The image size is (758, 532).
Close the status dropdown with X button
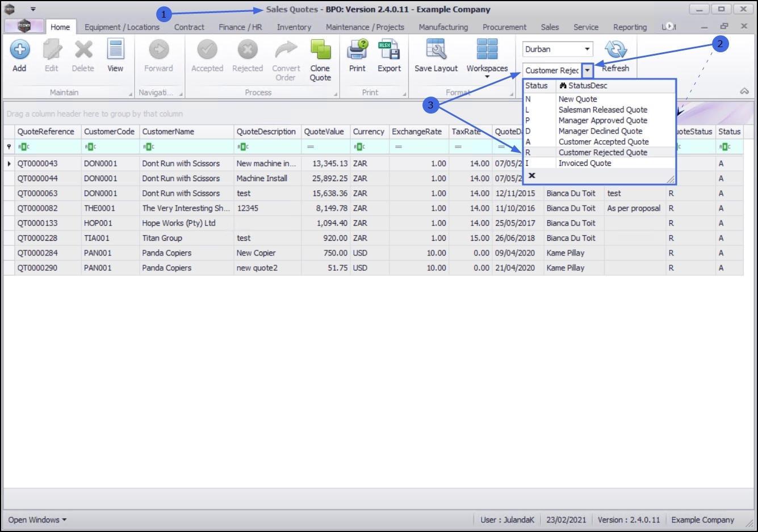532,175
